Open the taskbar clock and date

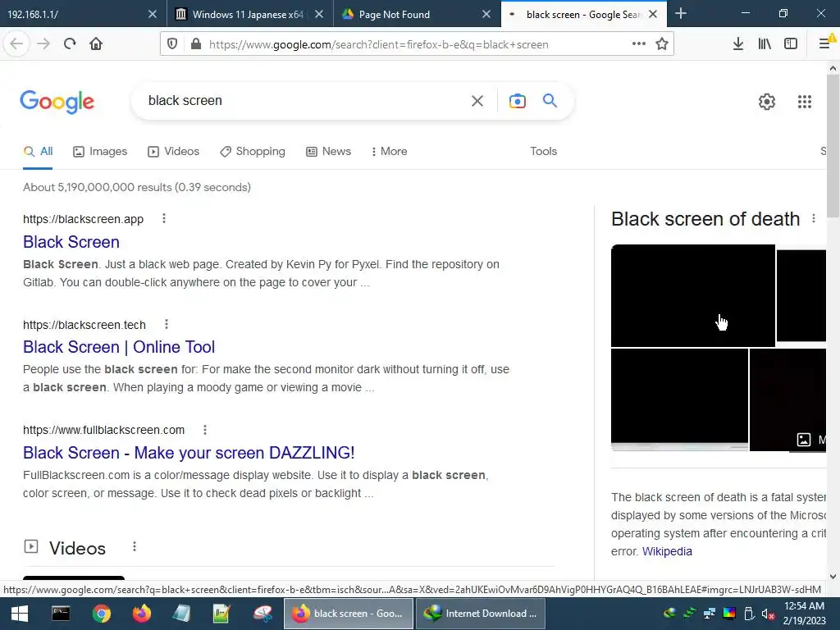point(804,614)
